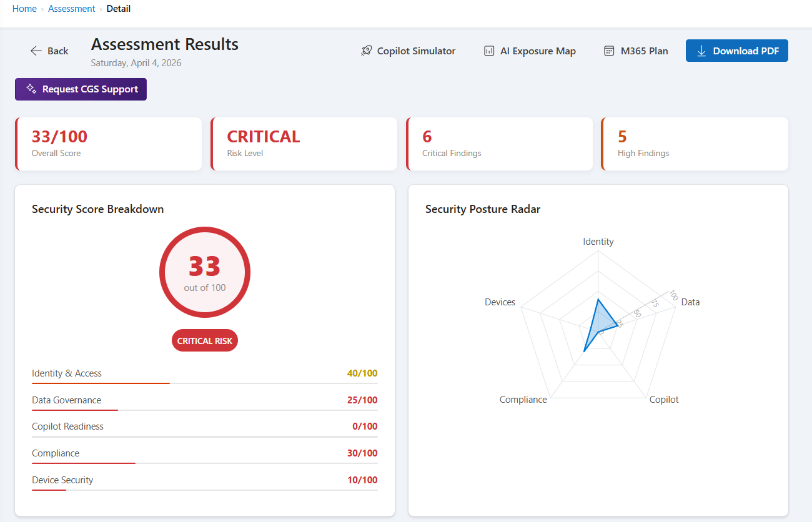Select the Detail breadcrumb item
The height and width of the screenshot is (522, 812).
[119, 8]
